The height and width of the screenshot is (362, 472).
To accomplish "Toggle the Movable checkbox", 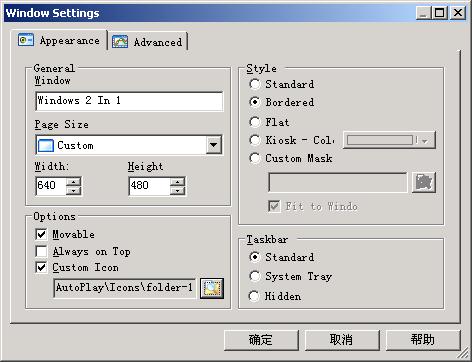I will pyautogui.click(x=41, y=234).
